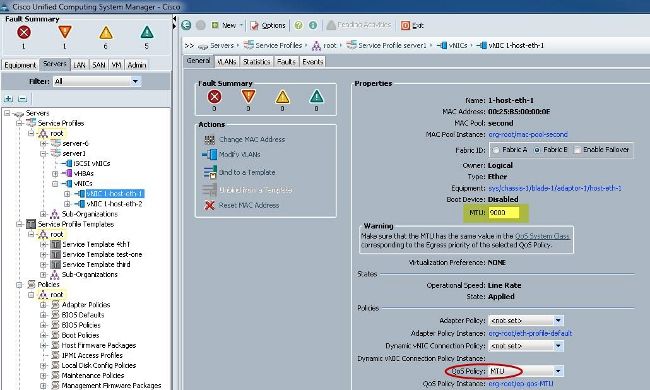Open the org-root/mac-pool-second link
This screenshot has width=650, height=390.
point(528,134)
